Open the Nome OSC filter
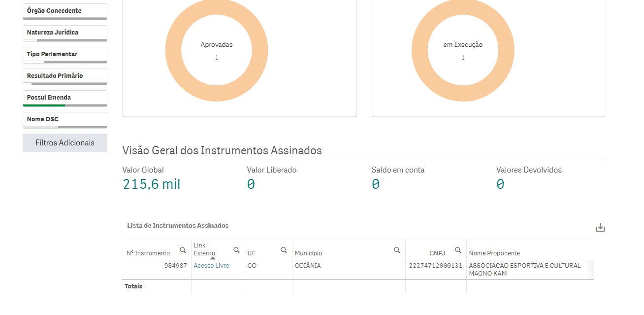Viewport: 644px width, 315px height. (x=65, y=119)
